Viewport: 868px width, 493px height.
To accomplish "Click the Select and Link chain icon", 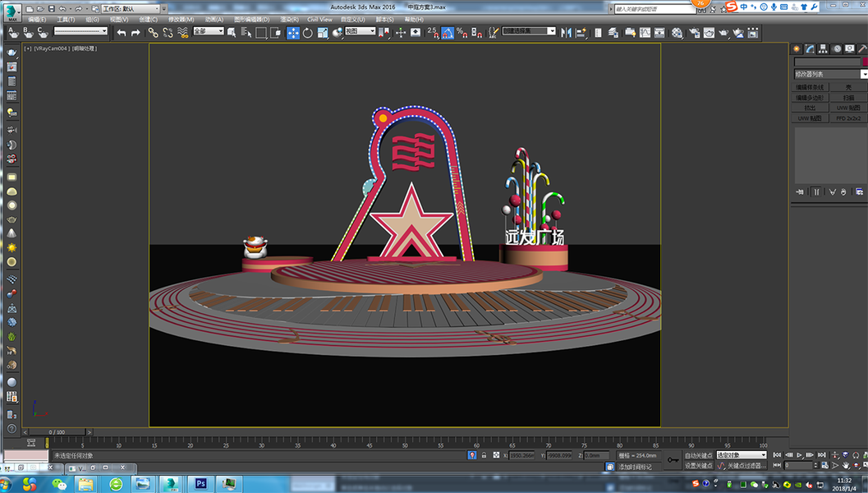I will (x=153, y=33).
